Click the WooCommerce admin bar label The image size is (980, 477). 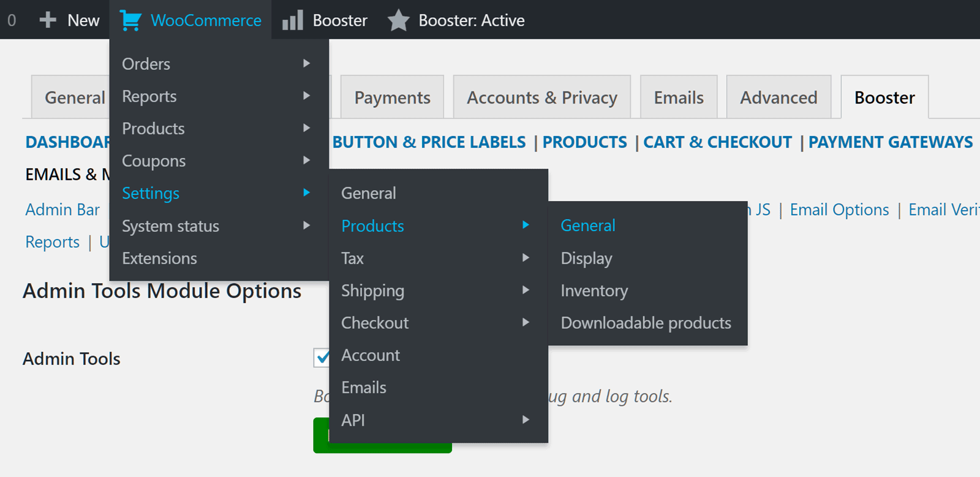(x=206, y=20)
